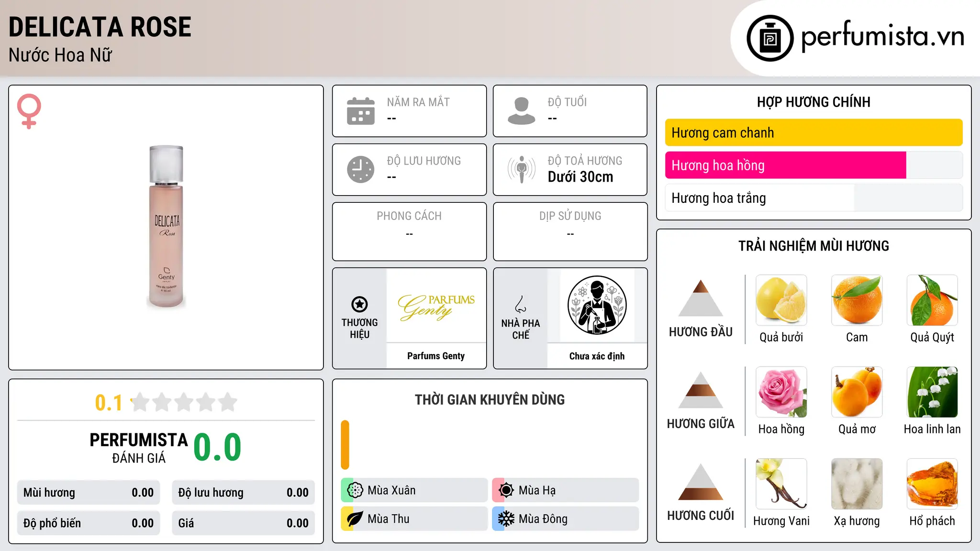Select the Quả bưởi pomelo note image

[781, 300]
